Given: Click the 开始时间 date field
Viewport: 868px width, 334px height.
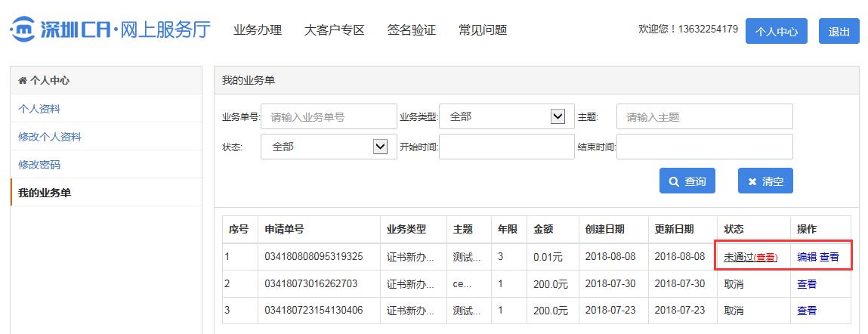Looking at the screenshot, I should click(x=506, y=147).
